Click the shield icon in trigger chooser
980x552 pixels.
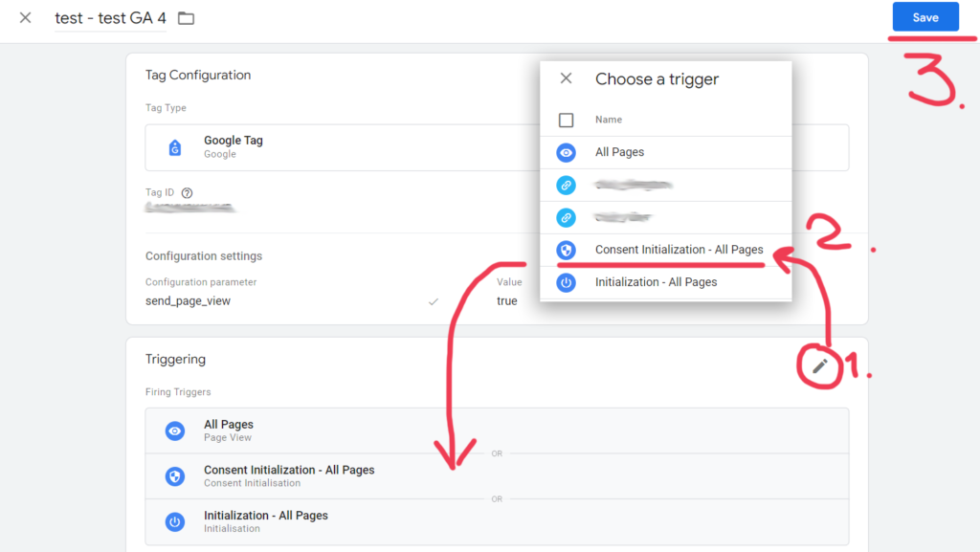coord(566,250)
